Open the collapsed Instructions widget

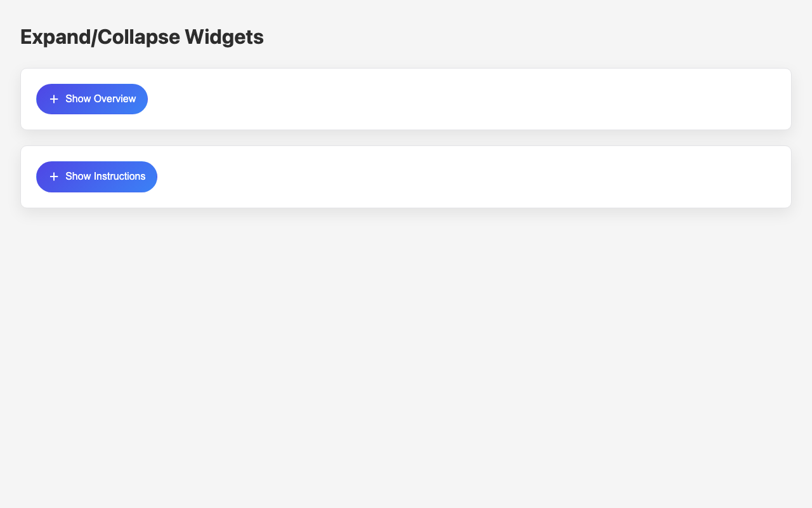tap(96, 177)
